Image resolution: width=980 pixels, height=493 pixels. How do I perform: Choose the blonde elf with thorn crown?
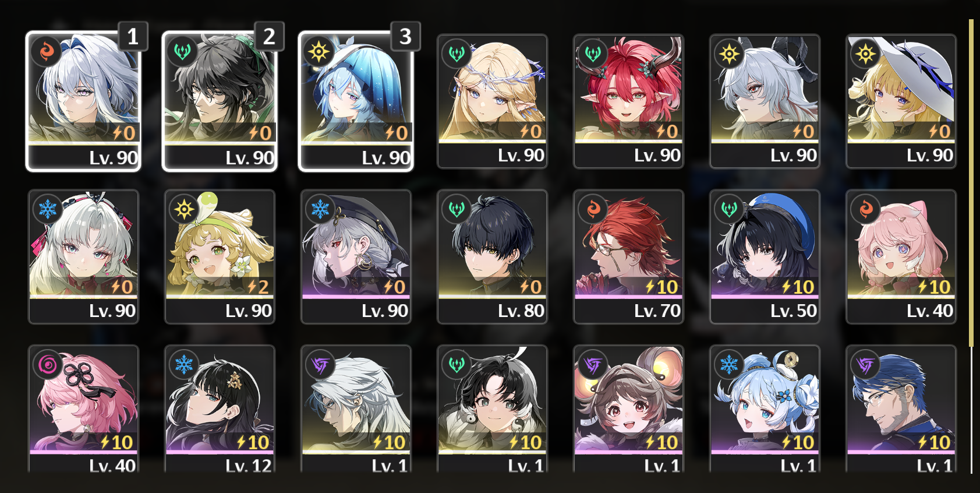[492, 101]
